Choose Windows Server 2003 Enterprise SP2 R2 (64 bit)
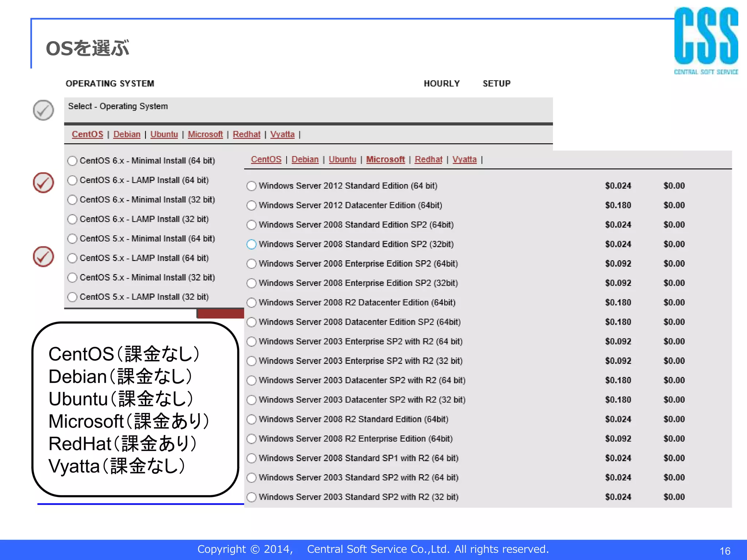The width and height of the screenshot is (747, 560). pyautogui.click(x=251, y=342)
